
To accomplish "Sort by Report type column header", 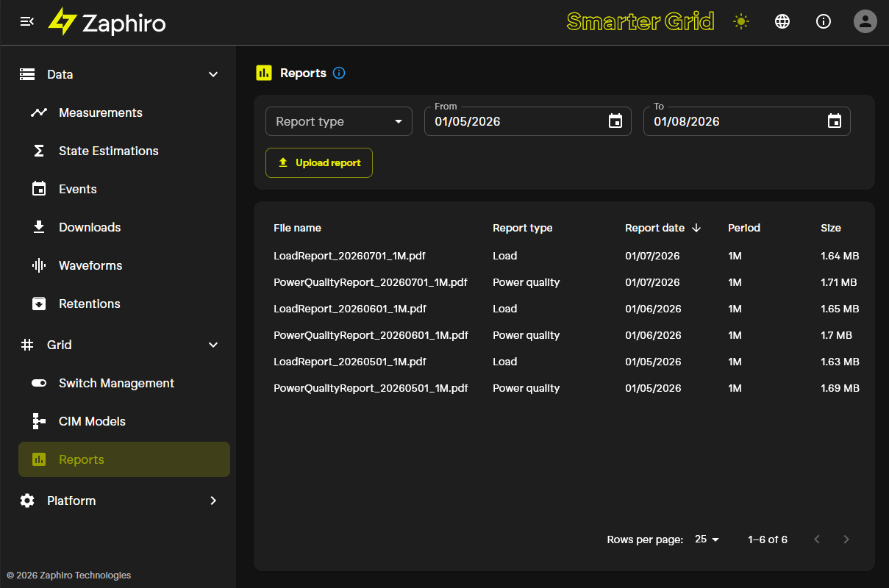I will click(x=522, y=228).
